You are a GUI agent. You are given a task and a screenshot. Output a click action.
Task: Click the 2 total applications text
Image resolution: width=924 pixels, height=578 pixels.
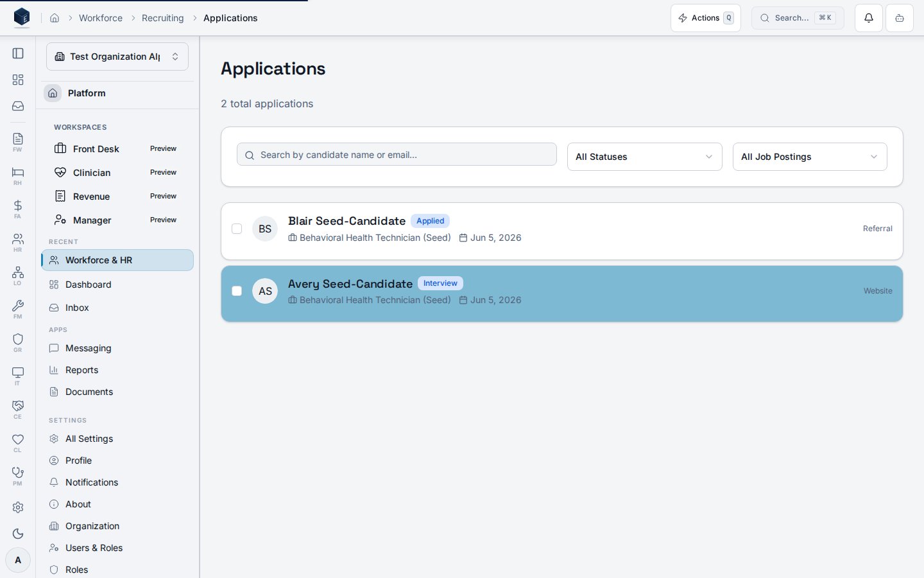[267, 103]
